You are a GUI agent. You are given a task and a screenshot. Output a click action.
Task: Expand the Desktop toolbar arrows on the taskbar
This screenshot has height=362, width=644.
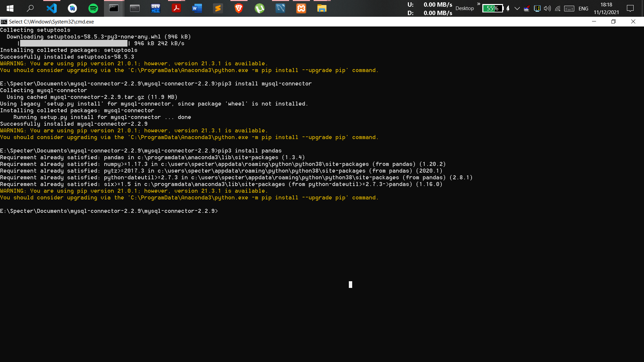click(478, 5)
